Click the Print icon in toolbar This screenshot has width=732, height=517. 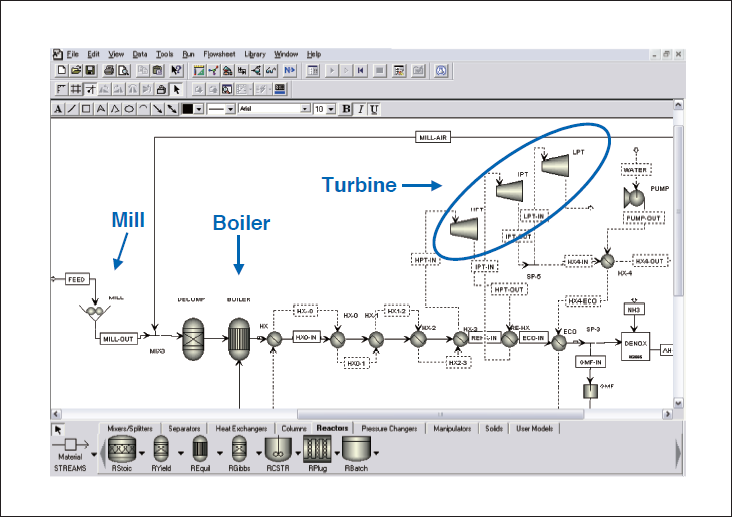tap(109, 71)
